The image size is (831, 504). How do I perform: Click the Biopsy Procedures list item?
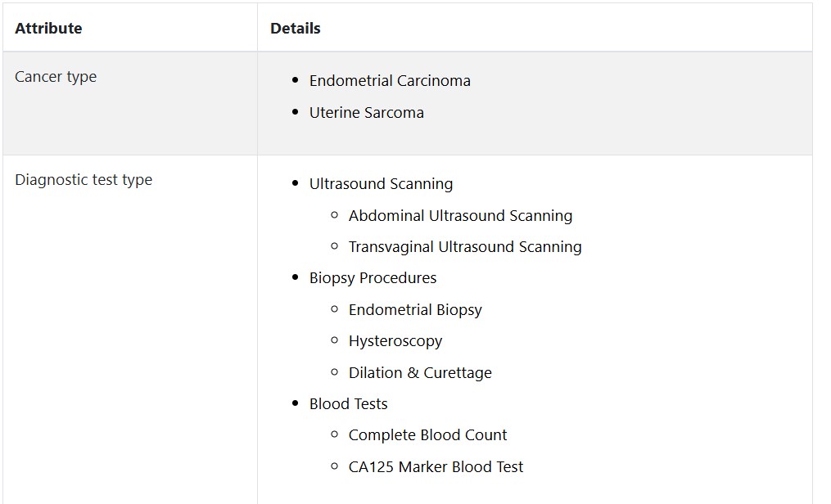pyautogui.click(x=373, y=278)
